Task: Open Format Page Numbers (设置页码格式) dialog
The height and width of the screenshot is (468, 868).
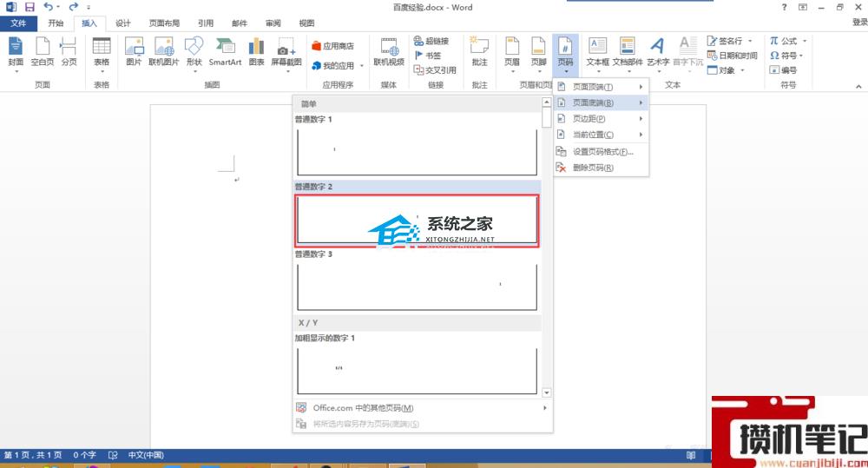Action: (602, 152)
